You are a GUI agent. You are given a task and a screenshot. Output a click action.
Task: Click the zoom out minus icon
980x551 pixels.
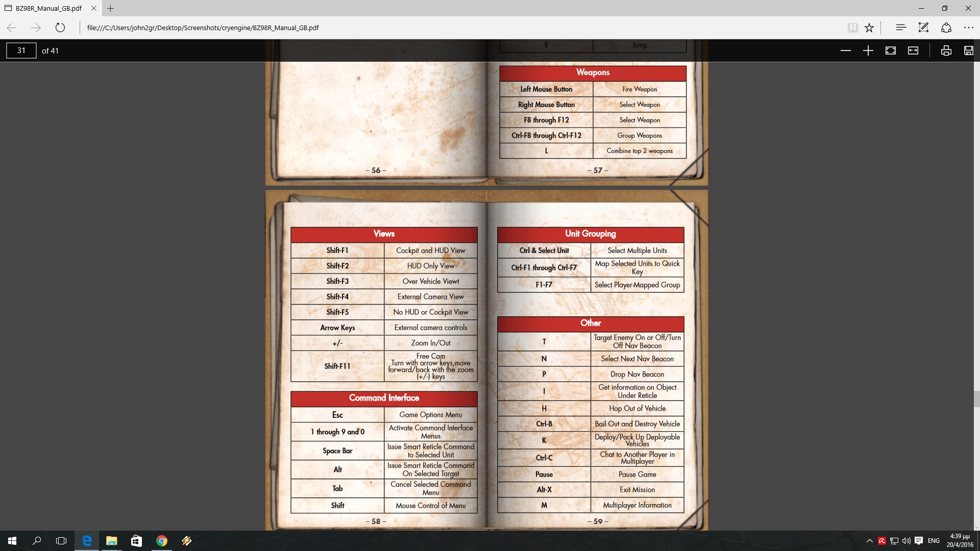pyautogui.click(x=846, y=51)
